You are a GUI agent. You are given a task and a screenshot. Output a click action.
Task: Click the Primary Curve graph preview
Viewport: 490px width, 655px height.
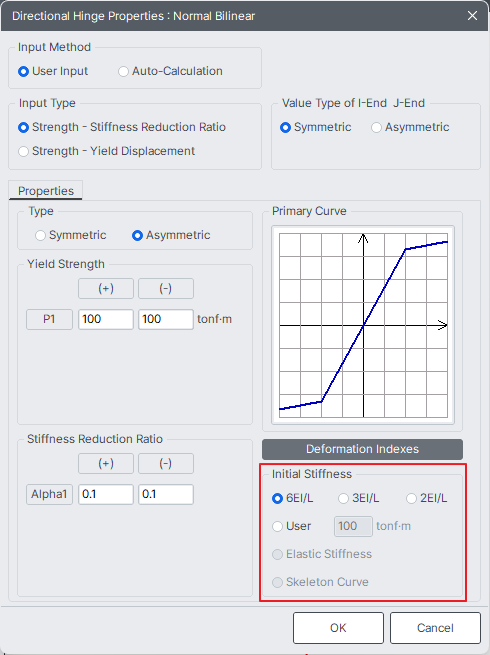click(363, 325)
